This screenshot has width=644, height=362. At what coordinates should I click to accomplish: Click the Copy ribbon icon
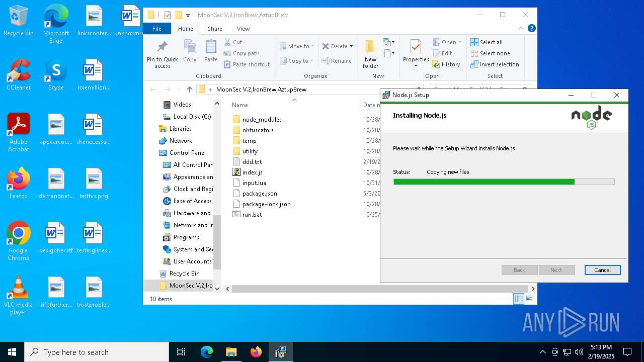pos(190,51)
